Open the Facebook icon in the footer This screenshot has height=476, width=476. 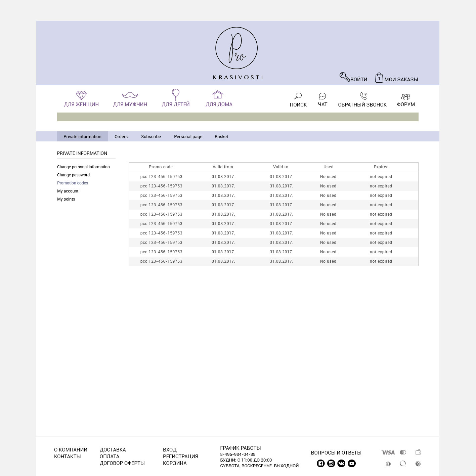point(321,464)
